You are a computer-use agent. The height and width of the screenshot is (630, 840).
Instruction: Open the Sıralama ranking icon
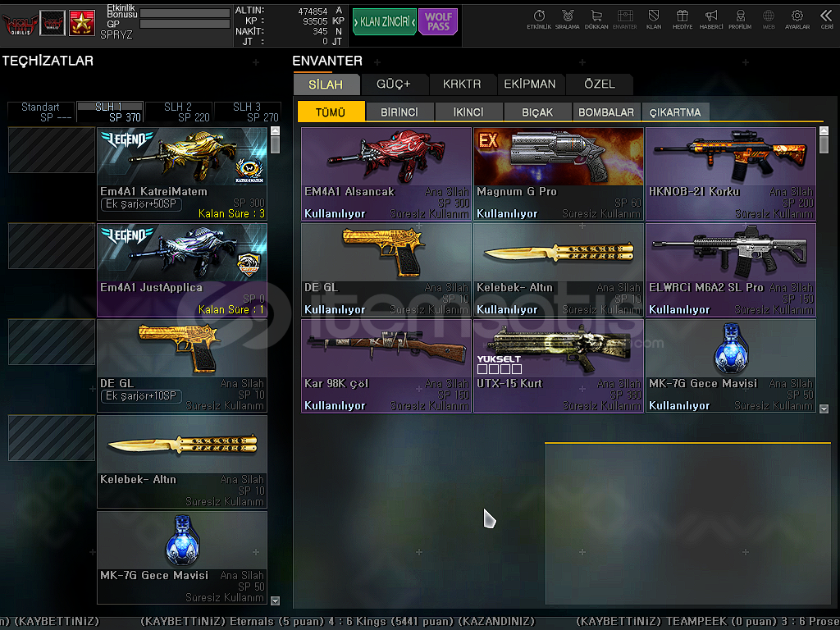coord(568,20)
